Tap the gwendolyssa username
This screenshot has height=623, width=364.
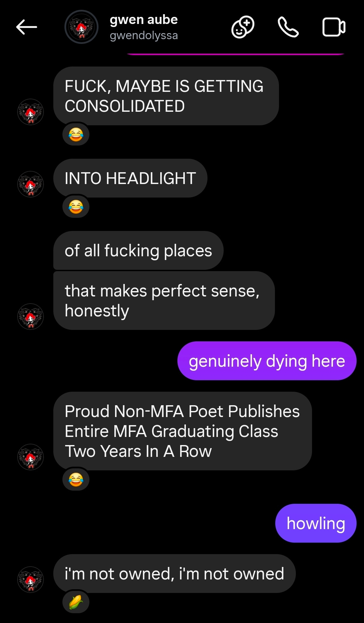point(144,35)
